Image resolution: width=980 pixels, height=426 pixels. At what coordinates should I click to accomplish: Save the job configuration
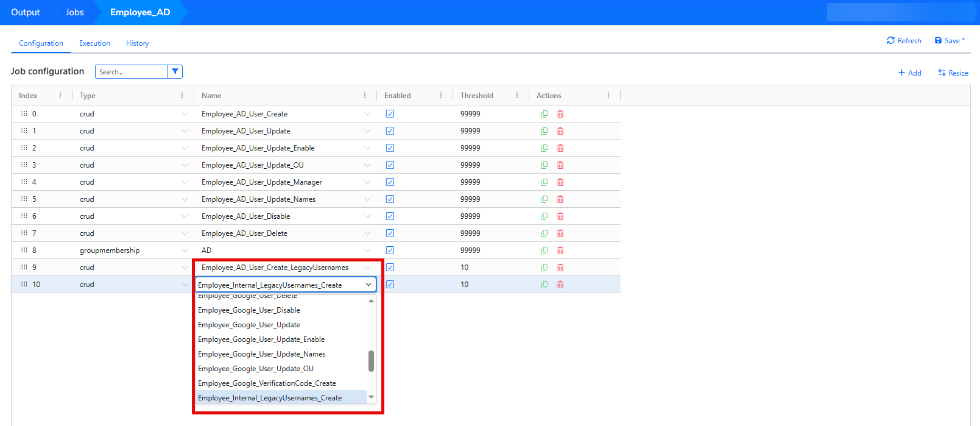click(950, 41)
